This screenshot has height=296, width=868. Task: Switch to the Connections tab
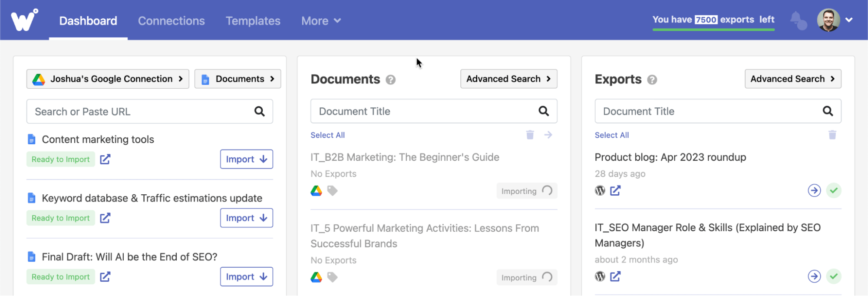point(171,21)
